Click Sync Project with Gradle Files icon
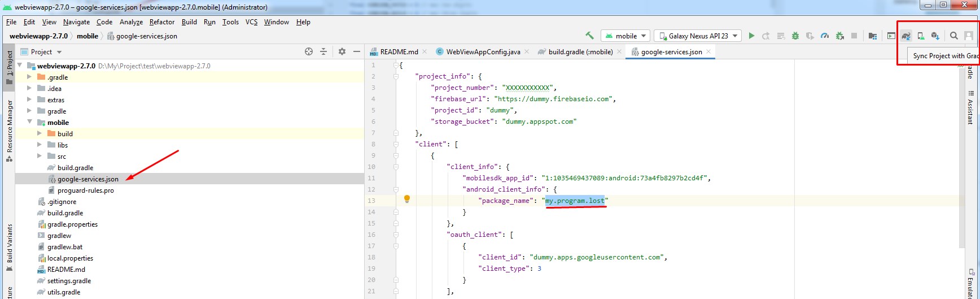Screen dimensions: 980x299 tap(906, 36)
